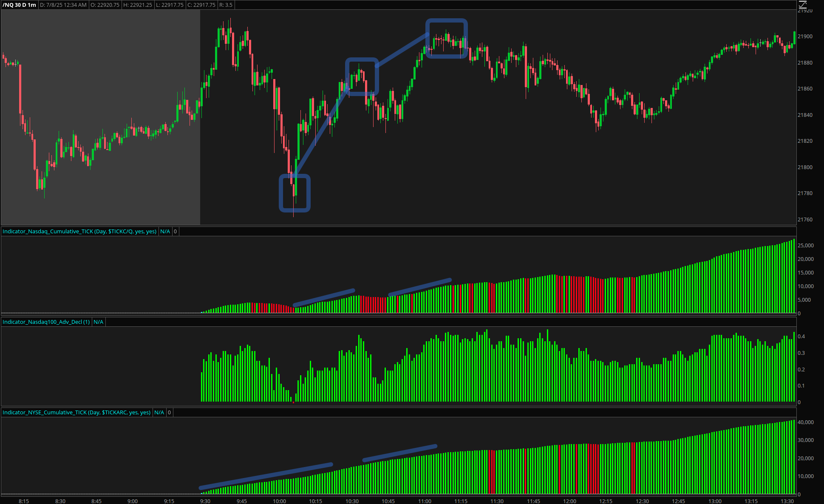
Task: Click the 0.4 Adv Decl axis label
Action: [801, 337]
